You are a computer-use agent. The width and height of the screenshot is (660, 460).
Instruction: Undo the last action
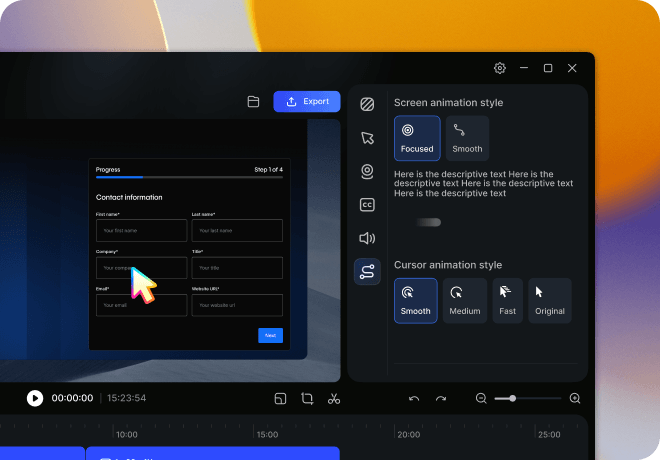pos(414,398)
